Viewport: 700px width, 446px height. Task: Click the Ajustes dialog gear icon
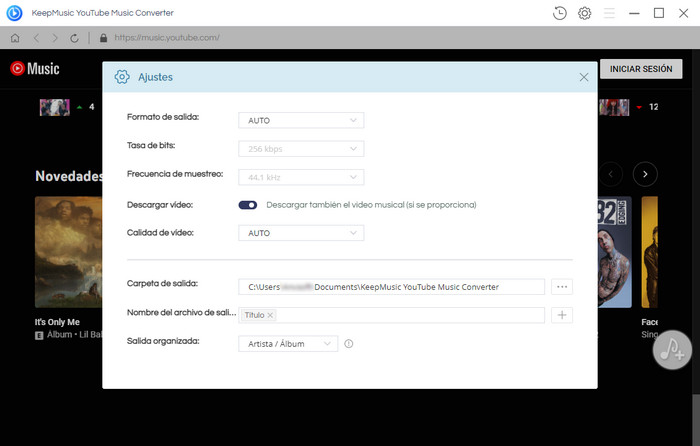tap(122, 77)
